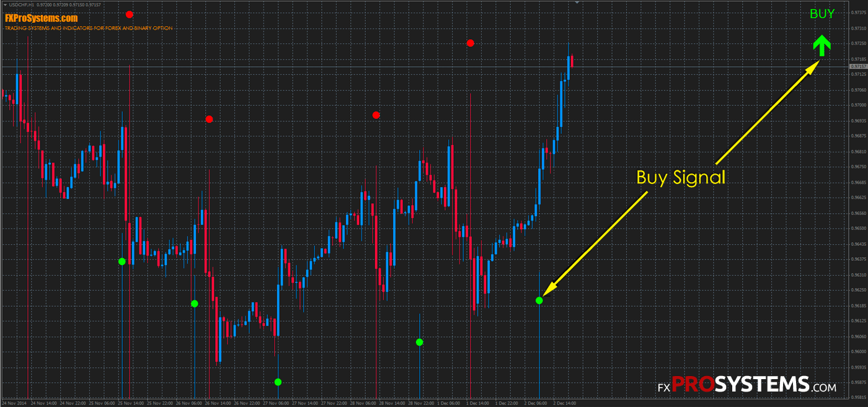Click the 0.96250 price scale label

click(x=859, y=291)
